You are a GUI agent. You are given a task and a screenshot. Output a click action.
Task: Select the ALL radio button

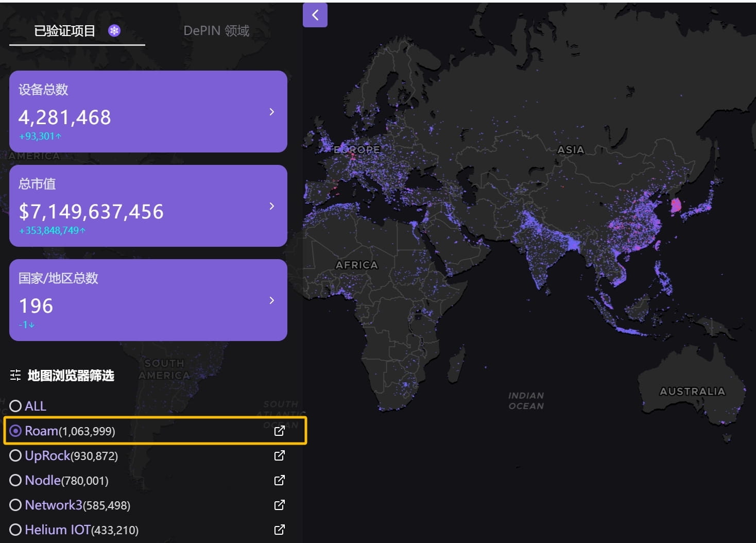tap(15, 406)
